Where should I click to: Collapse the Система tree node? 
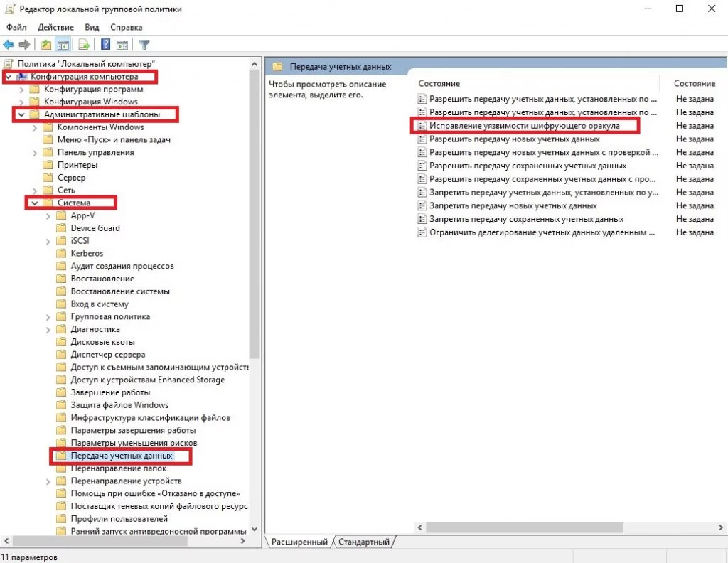35,203
